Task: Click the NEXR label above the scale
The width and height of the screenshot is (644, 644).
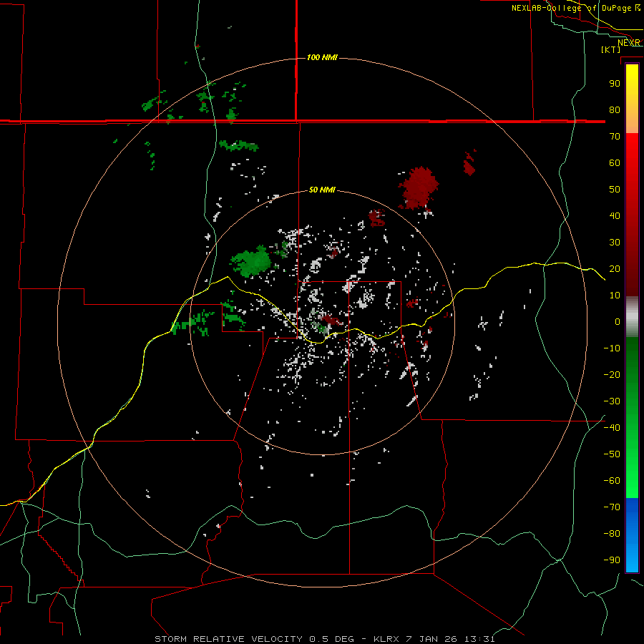Action: (x=629, y=43)
